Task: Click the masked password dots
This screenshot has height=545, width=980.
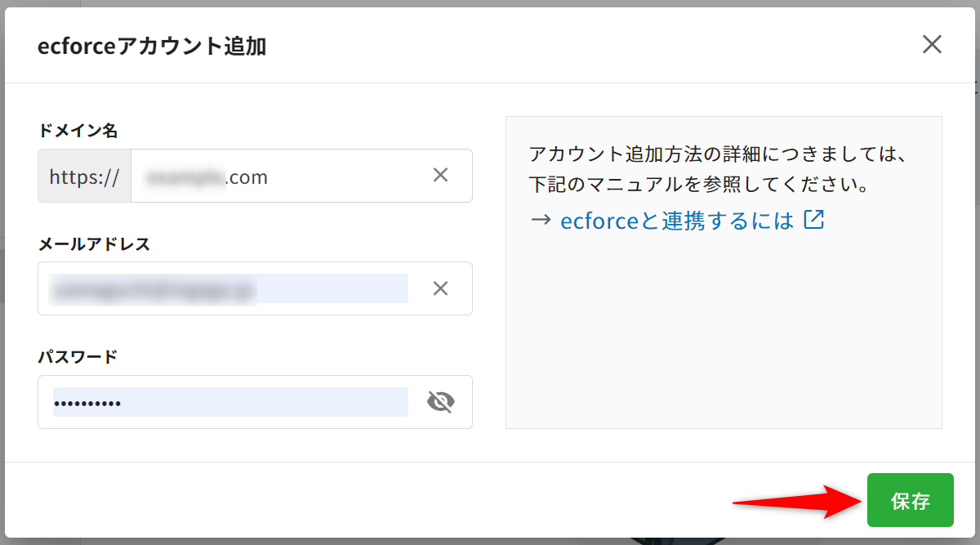Action: tap(87, 403)
